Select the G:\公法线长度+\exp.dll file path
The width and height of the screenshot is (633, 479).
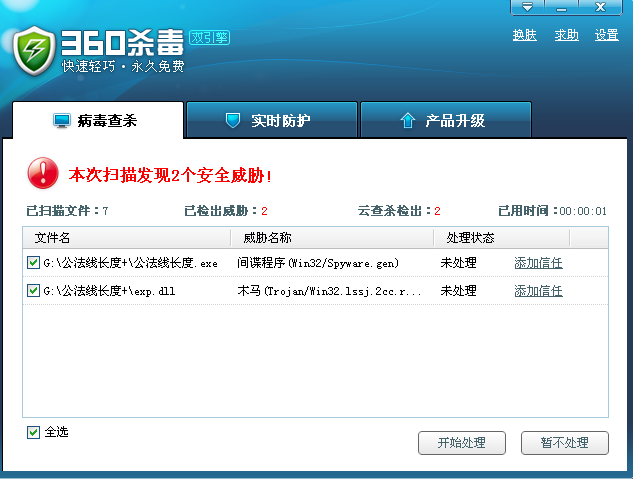coord(109,291)
